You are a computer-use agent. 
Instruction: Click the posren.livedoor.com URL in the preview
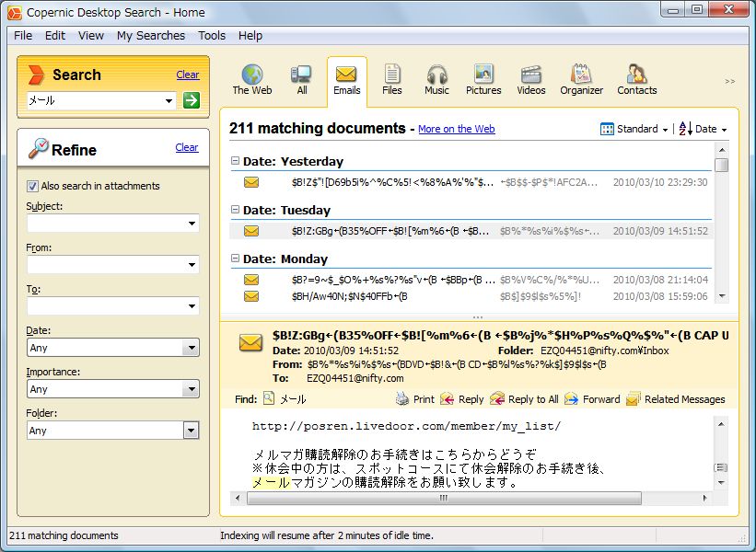(406, 426)
